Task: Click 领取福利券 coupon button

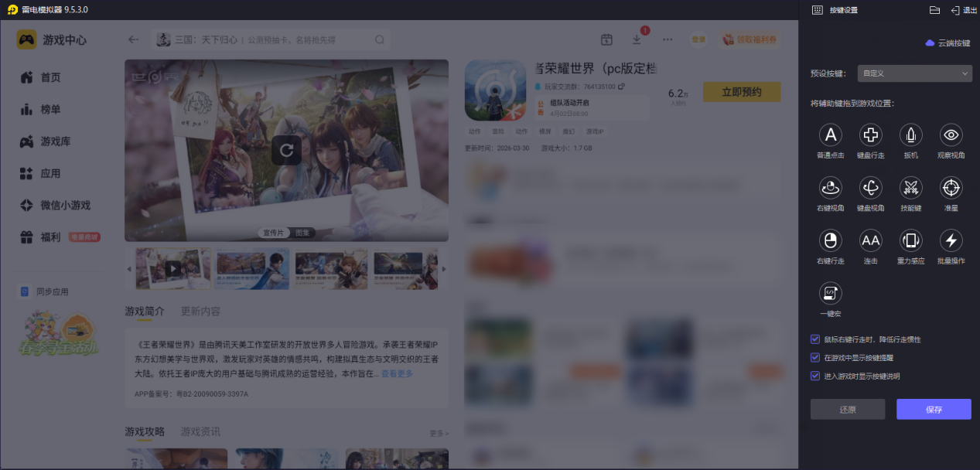Action: click(749, 39)
